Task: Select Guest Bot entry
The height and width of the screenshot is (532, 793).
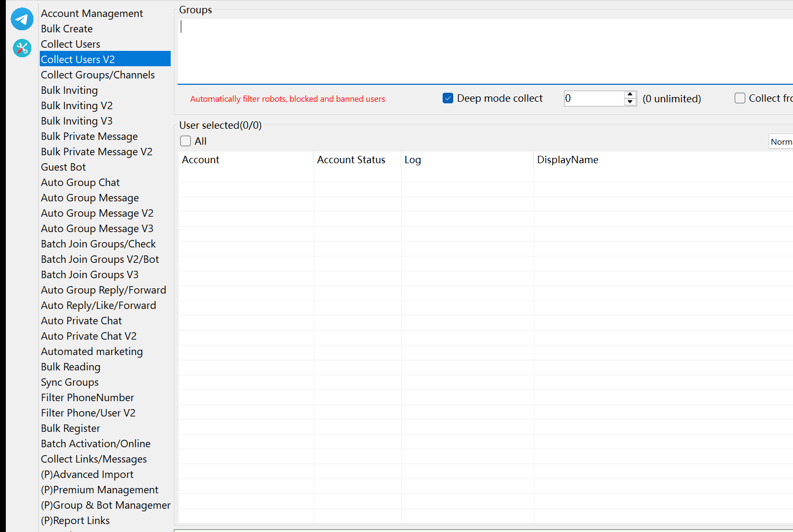Action: (63, 167)
